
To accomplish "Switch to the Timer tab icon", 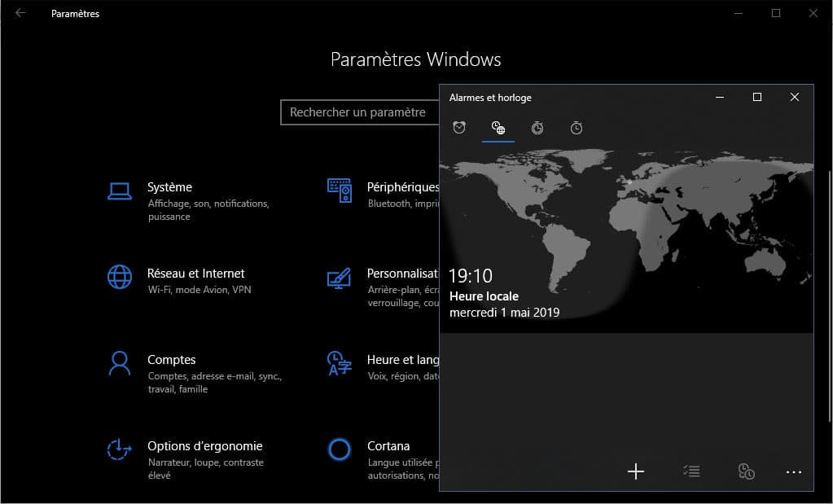I will click(537, 128).
